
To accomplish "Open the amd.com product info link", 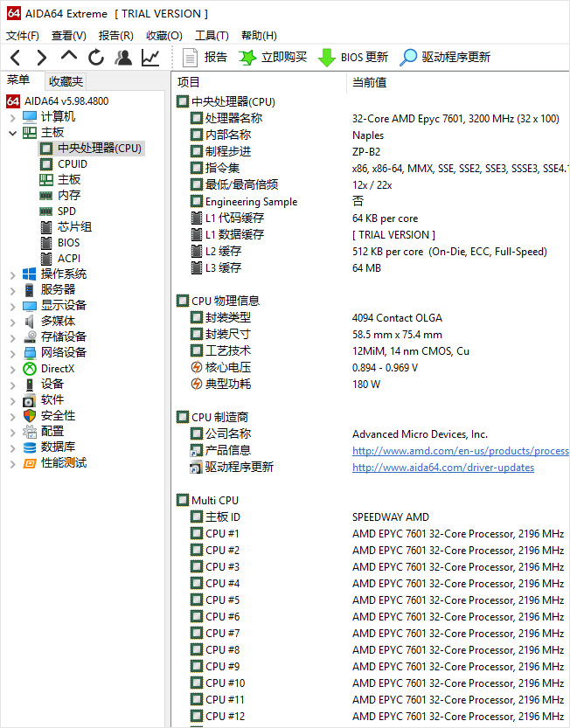I will click(461, 451).
